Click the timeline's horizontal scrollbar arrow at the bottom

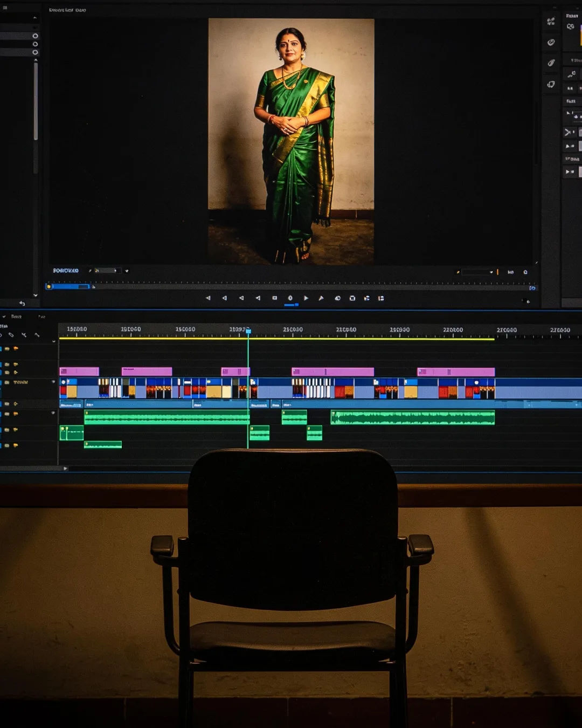tap(65, 469)
